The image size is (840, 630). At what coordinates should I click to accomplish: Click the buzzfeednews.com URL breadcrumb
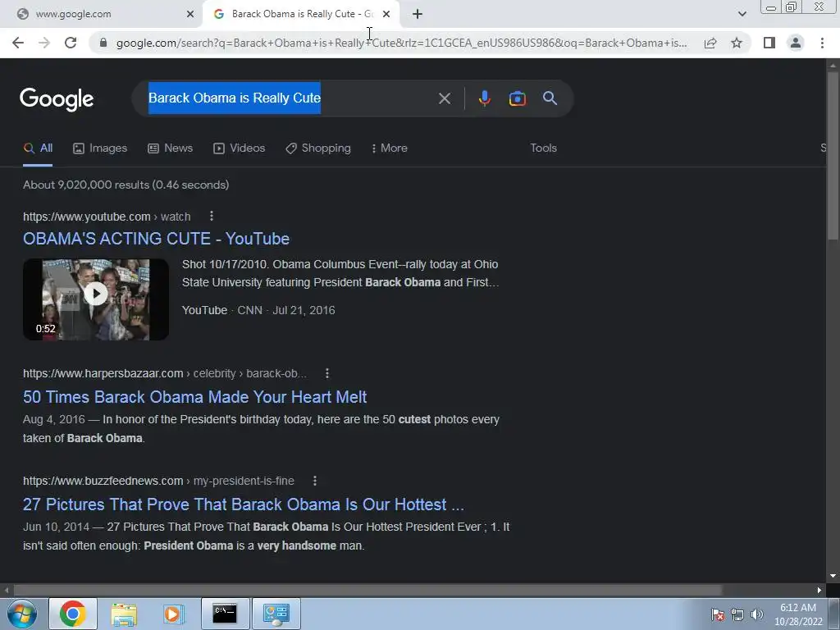click(x=158, y=481)
